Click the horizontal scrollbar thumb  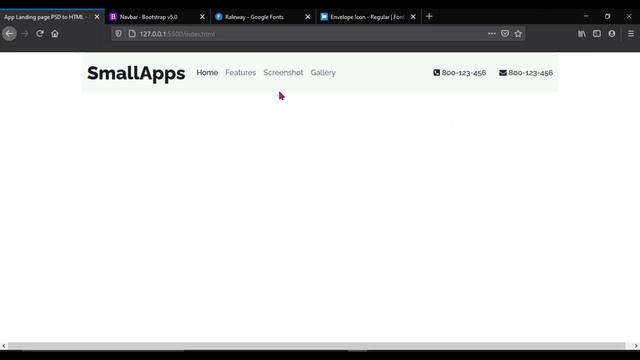click(x=316, y=346)
